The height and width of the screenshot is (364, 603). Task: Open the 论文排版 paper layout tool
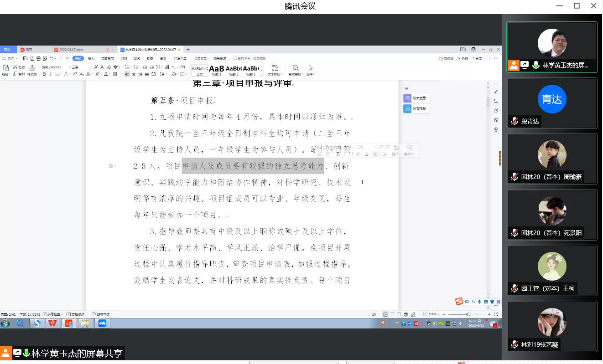coord(411,109)
